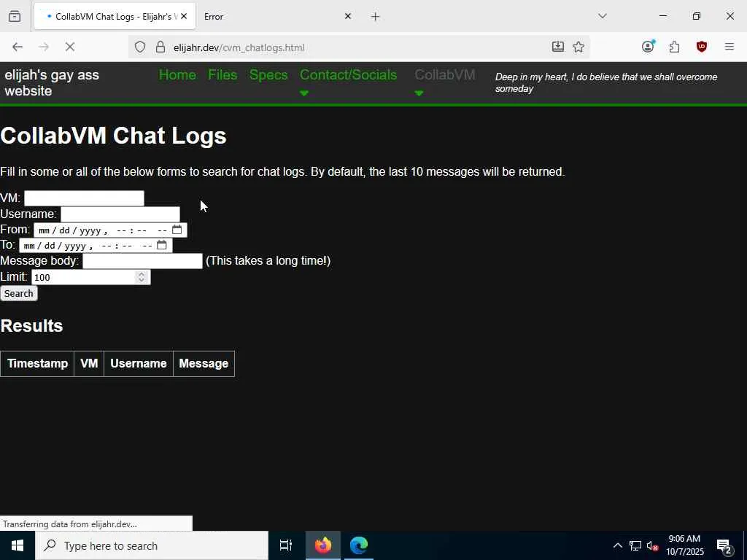
Task: Open Task View on the taskbar
Action: (286, 545)
